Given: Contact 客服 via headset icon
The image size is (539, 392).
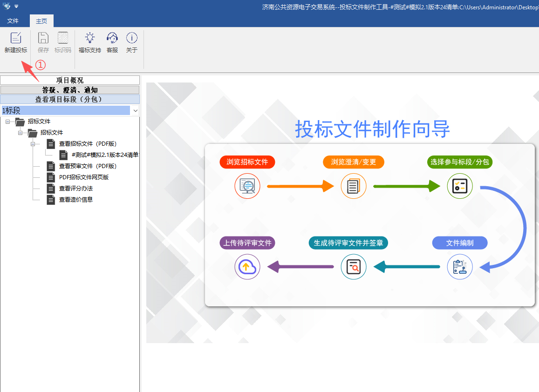Looking at the screenshot, I should 112,38.
